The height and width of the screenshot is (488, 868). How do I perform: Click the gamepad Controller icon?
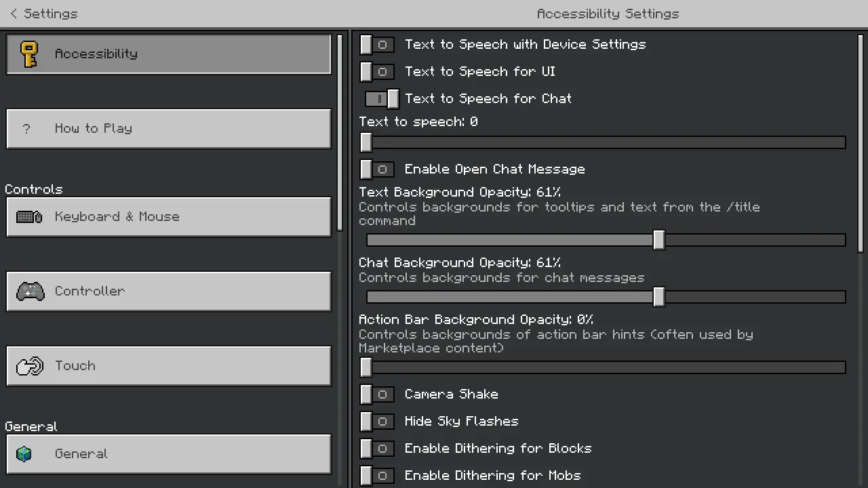coord(30,291)
